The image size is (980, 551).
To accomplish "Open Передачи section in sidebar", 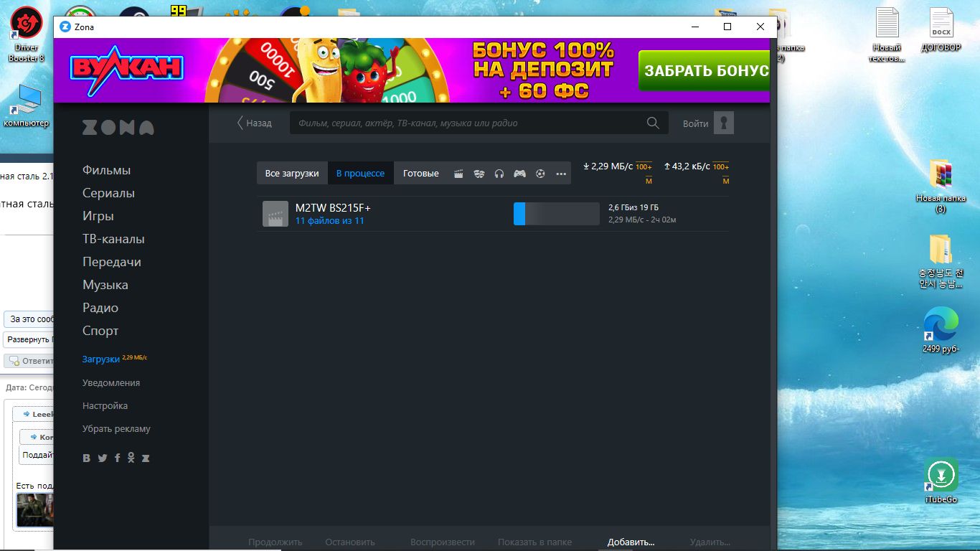I will [111, 262].
